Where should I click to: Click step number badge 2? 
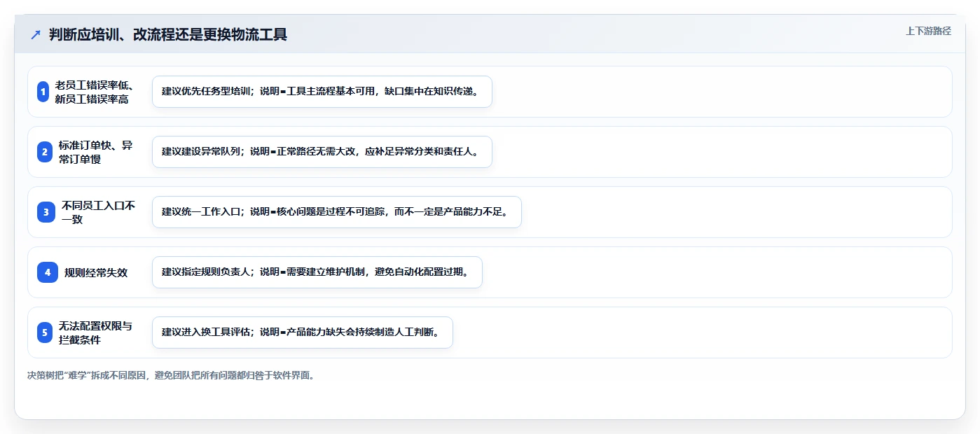(x=45, y=152)
